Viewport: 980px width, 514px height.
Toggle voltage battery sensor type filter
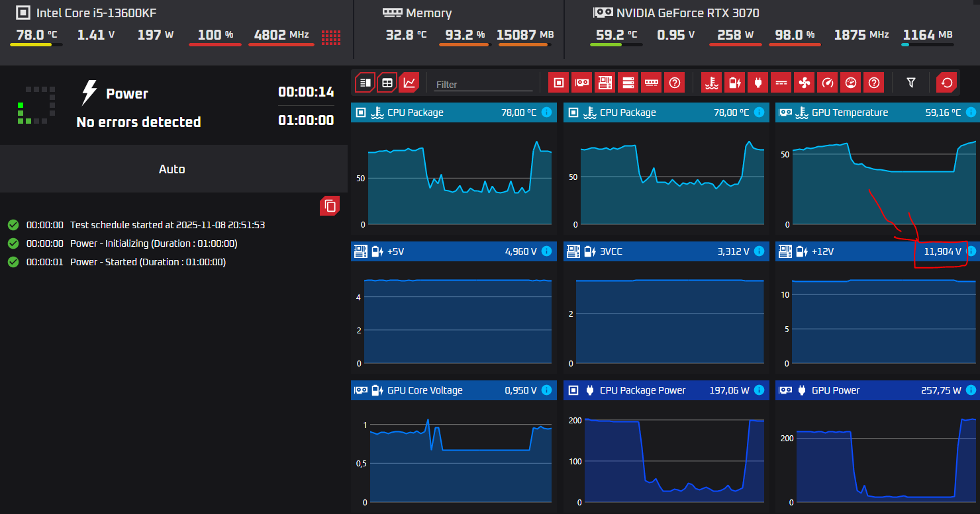[735, 83]
